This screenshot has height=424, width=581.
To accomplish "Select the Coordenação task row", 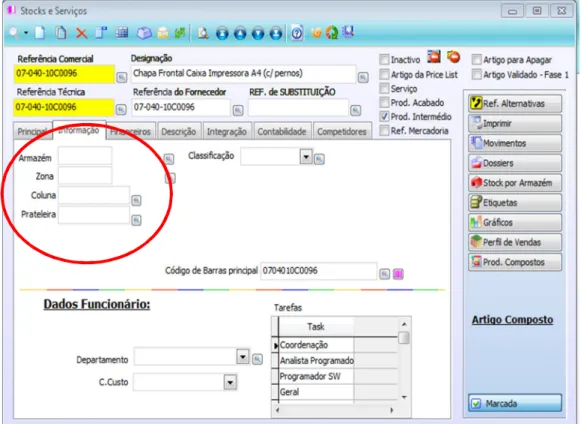I will [x=316, y=345].
